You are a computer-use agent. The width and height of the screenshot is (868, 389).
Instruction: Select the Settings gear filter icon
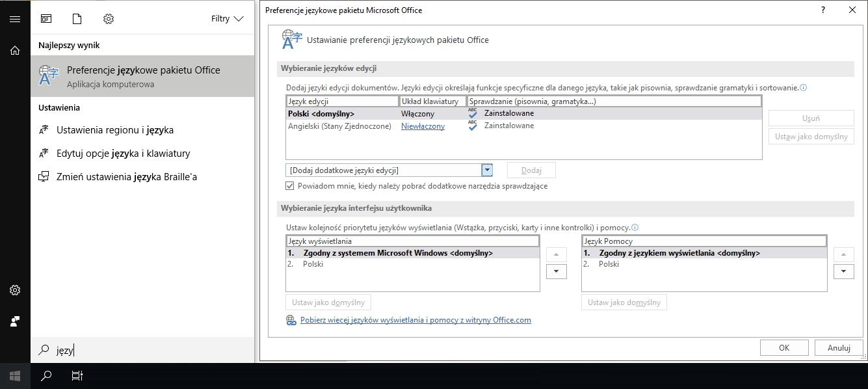click(x=109, y=19)
